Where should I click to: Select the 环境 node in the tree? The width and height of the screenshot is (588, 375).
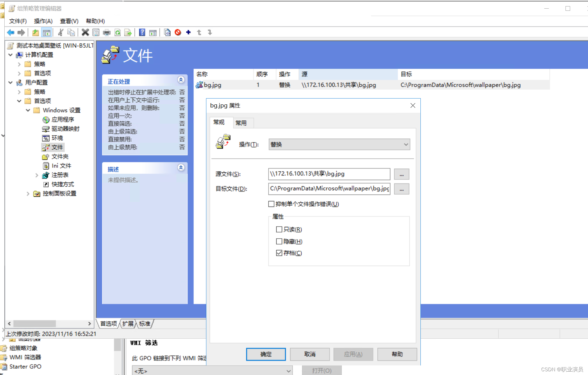pos(57,138)
